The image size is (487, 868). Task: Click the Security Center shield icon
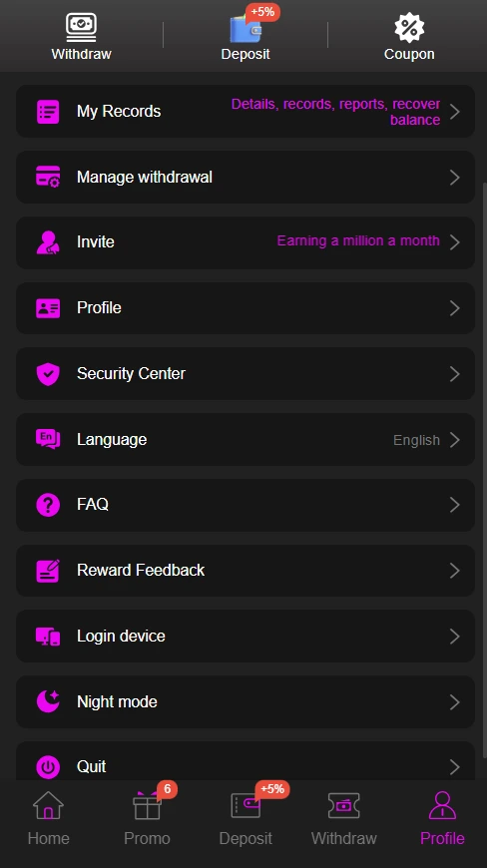[x=48, y=374]
